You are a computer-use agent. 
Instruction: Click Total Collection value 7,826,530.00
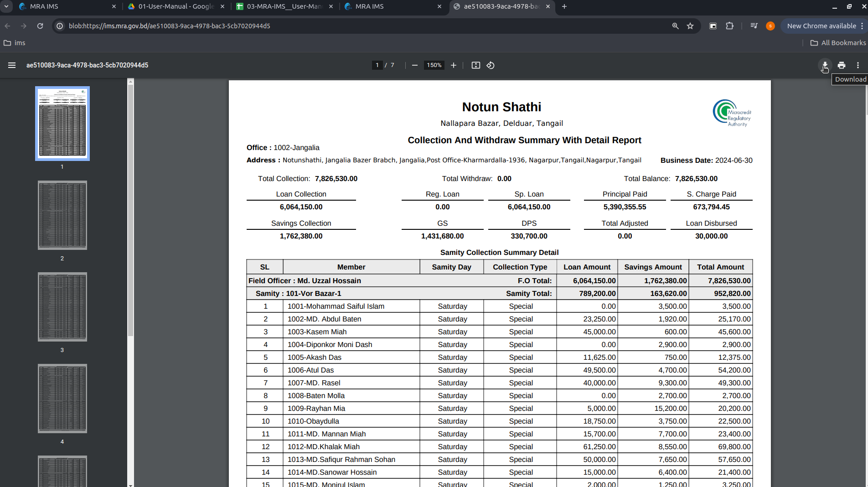tap(336, 179)
